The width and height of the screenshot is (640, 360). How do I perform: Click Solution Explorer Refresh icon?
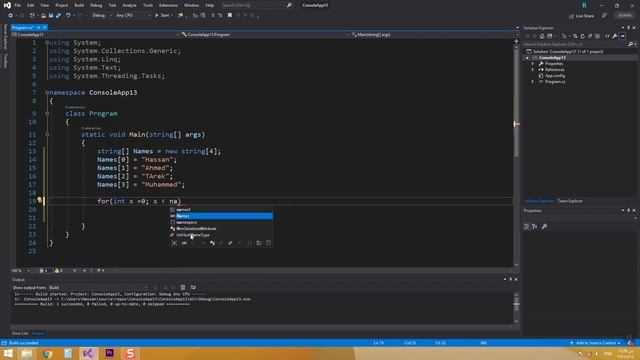(582, 36)
